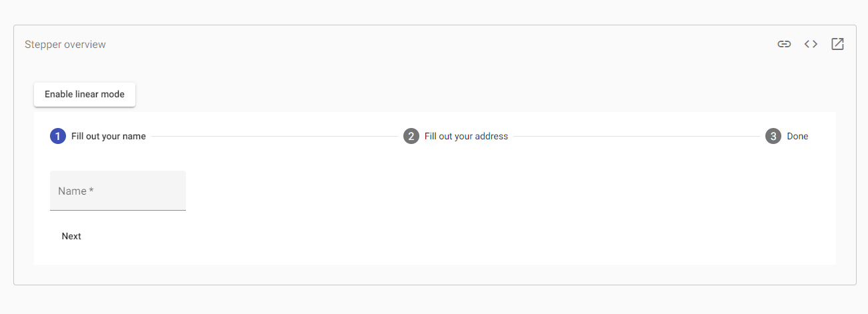
Task: Focus the Name input field
Action: click(x=118, y=191)
